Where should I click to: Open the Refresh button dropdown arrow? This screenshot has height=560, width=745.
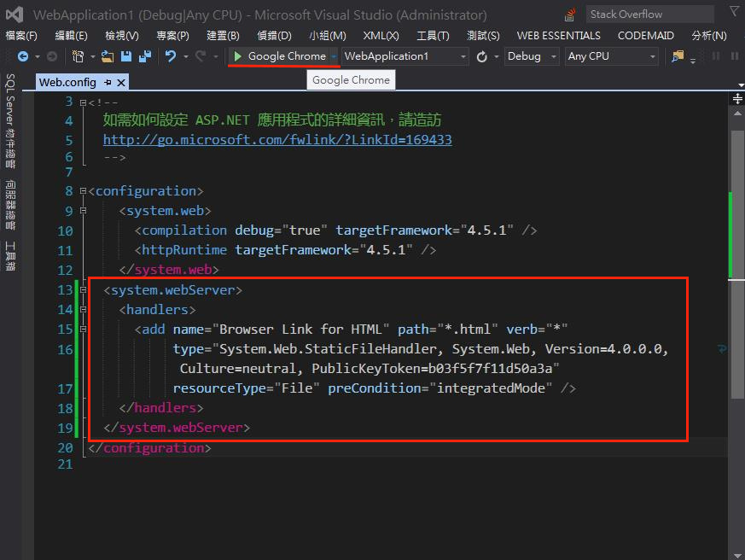click(x=496, y=56)
